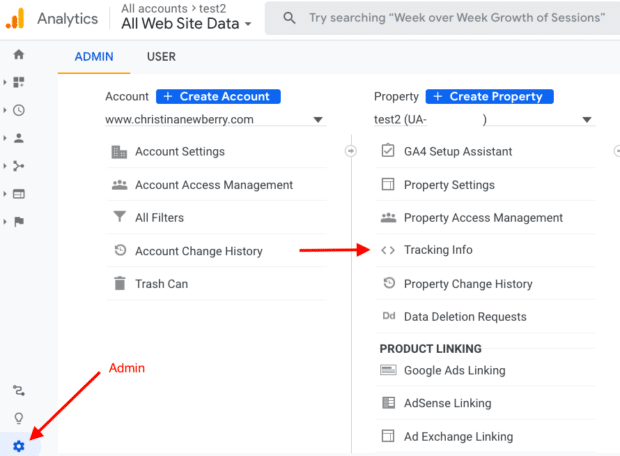The width and height of the screenshot is (620, 456).
Task: Open the Home icon in sidebar
Action: coord(18,55)
